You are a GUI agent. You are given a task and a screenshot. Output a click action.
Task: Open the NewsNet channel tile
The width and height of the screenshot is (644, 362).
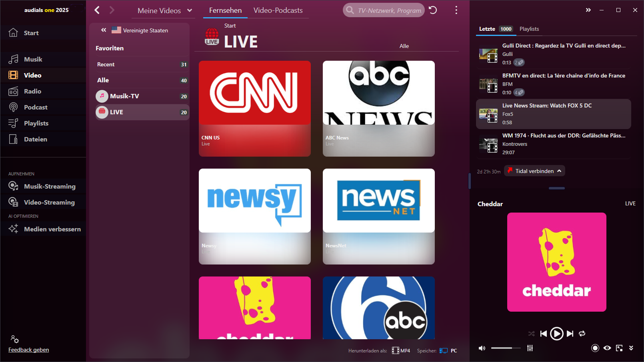pos(379,217)
